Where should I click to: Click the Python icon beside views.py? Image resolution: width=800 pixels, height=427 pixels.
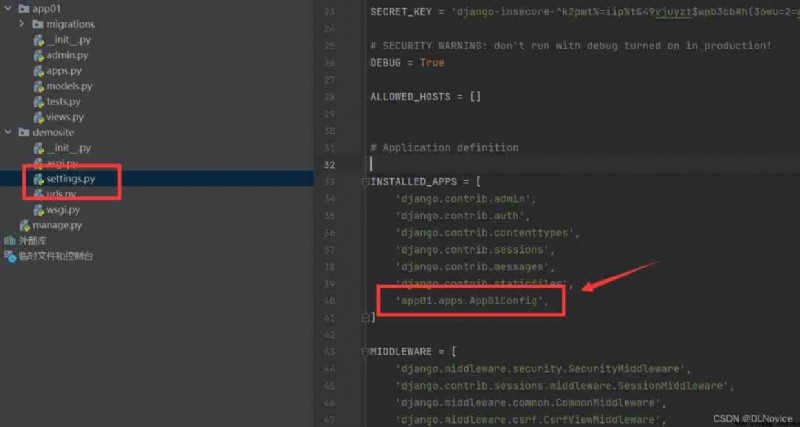tap(39, 117)
